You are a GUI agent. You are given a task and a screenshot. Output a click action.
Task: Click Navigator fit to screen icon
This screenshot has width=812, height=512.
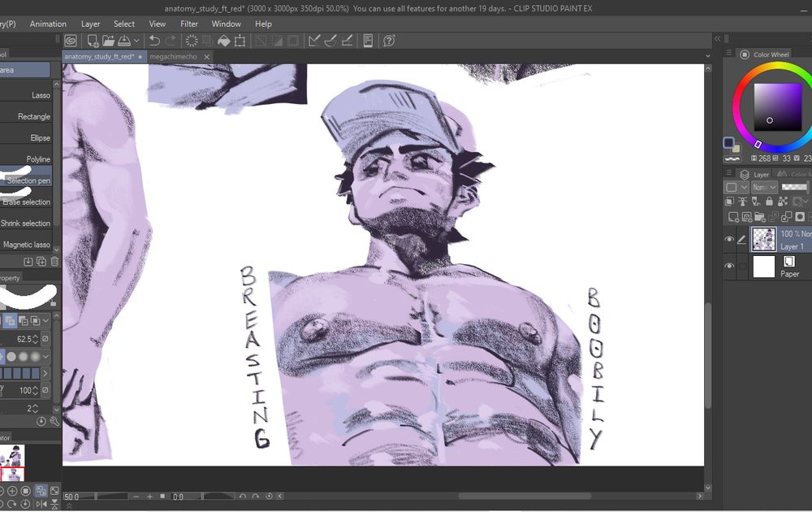[41, 490]
